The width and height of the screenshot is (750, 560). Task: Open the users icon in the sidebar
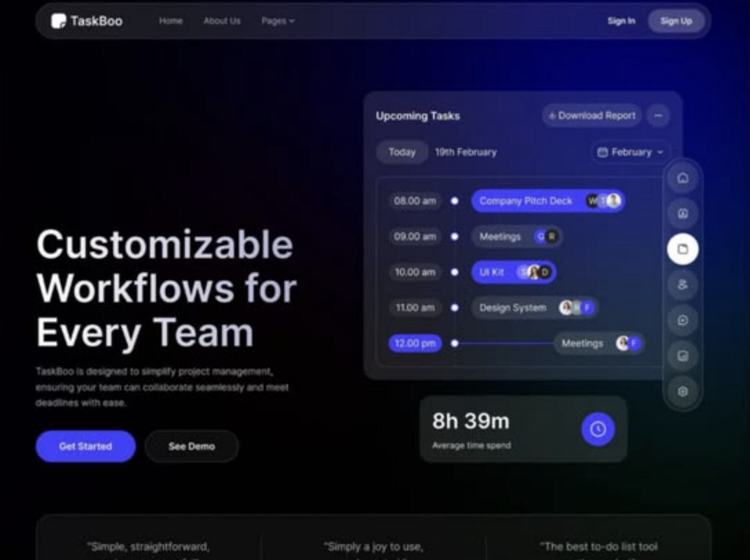682,285
